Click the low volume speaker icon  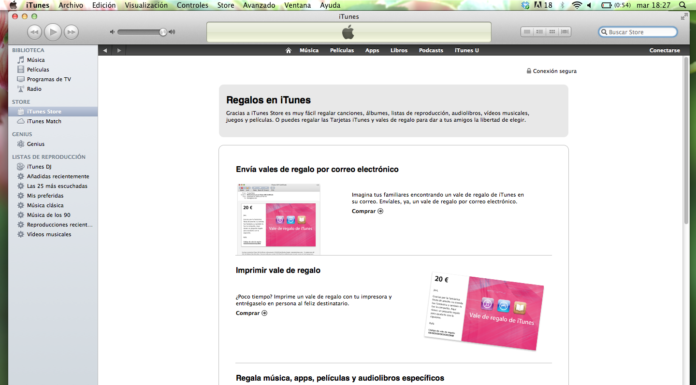point(112,32)
